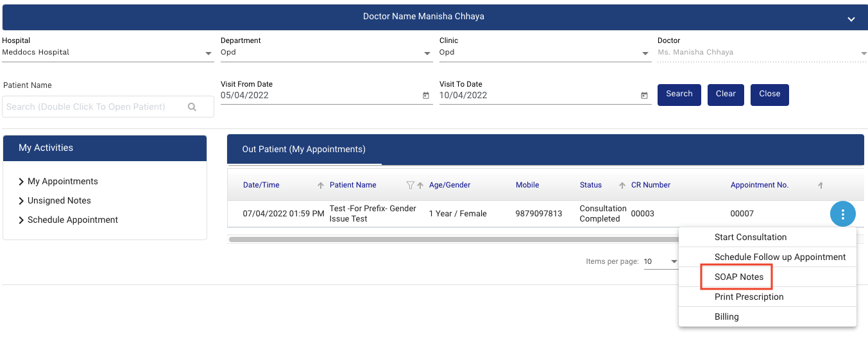This screenshot has height=339, width=868.
Task: Click the Consultation Completed status cell
Action: coord(603,214)
